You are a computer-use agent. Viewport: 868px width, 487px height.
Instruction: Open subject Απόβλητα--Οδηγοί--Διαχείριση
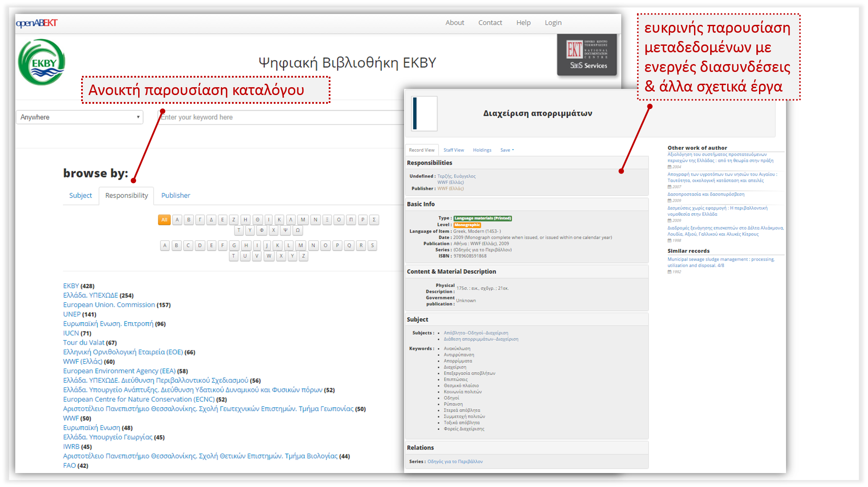click(x=476, y=333)
